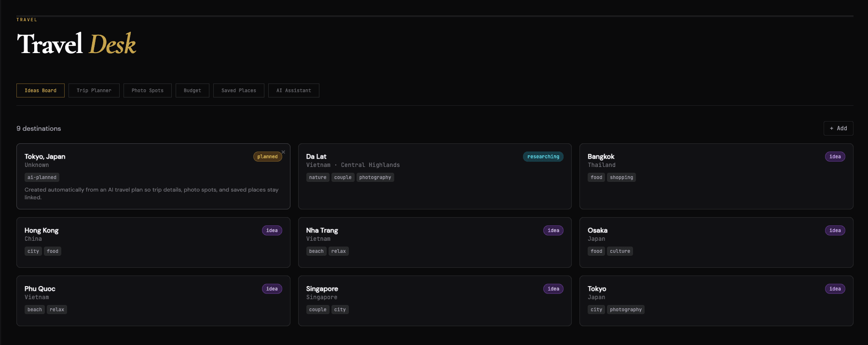Select the city tag on Tokyo card
The height and width of the screenshot is (345, 868).
596,309
